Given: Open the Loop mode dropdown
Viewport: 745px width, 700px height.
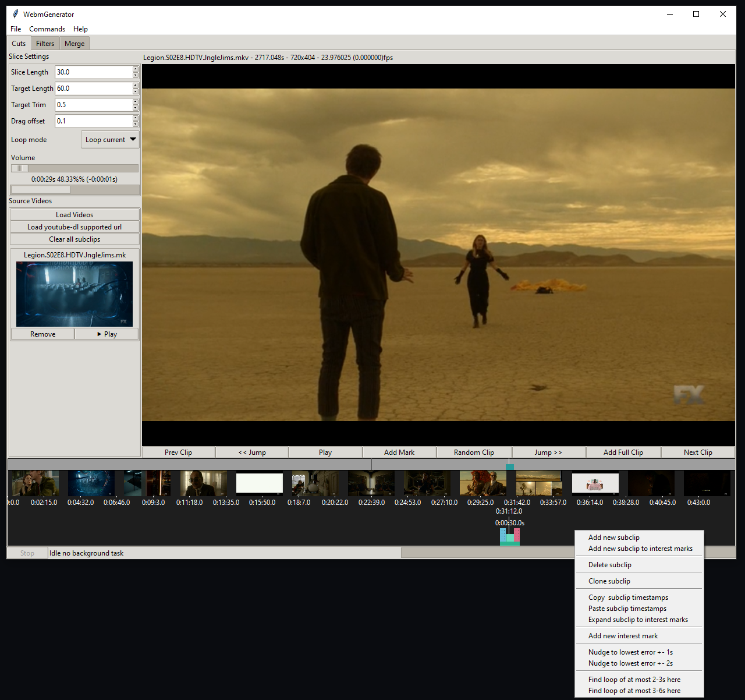Looking at the screenshot, I should coord(110,140).
